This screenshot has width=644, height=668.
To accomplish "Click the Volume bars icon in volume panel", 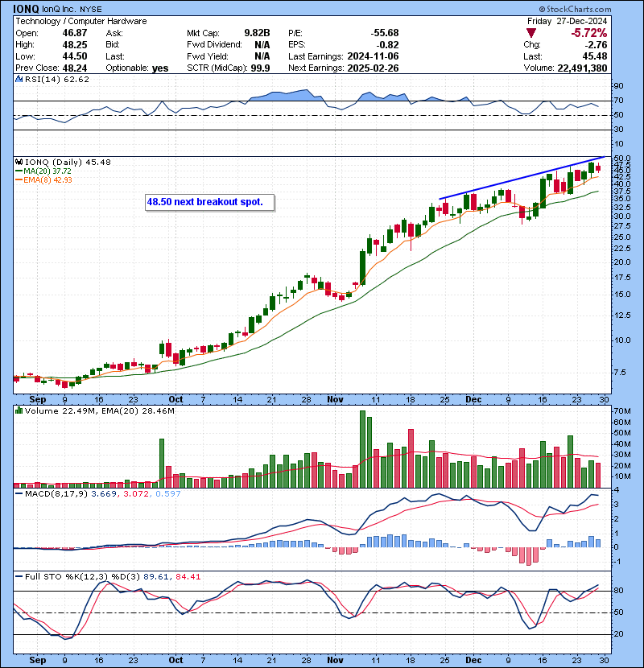I will (x=19, y=410).
